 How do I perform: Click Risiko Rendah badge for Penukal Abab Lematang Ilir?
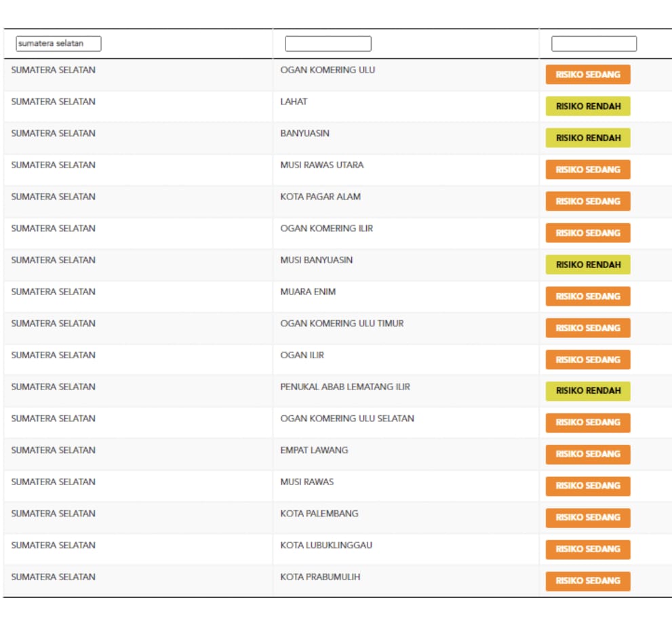[x=588, y=391]
